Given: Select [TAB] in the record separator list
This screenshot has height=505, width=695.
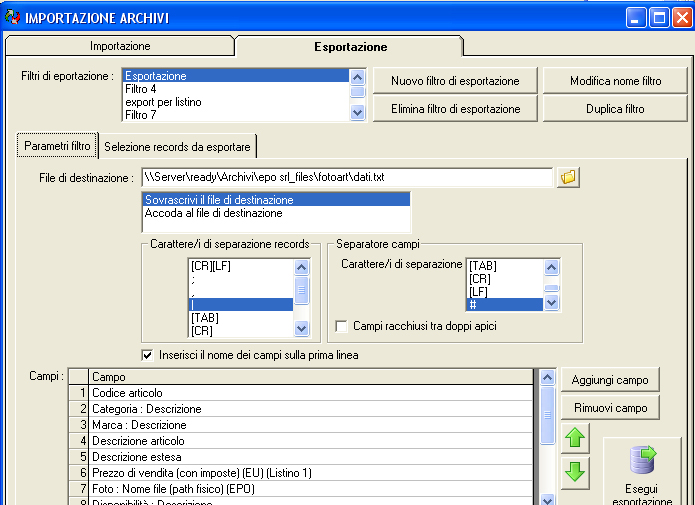Looking at the screenshot, I should point(241,317).
